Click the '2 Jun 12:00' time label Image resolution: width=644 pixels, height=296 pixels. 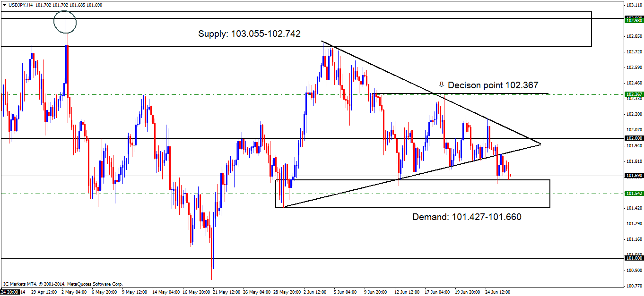(x=314, y=292)
